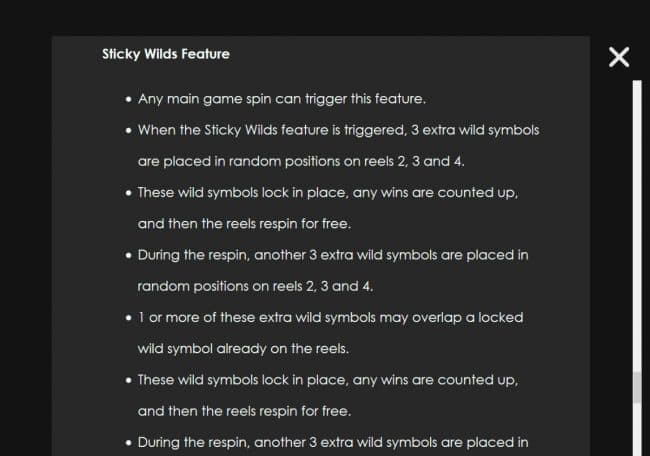Click first 'and then the reels respin for free' line
This screenshot has height=456, width=650.
pyautogui.click(x=244, y=223)
